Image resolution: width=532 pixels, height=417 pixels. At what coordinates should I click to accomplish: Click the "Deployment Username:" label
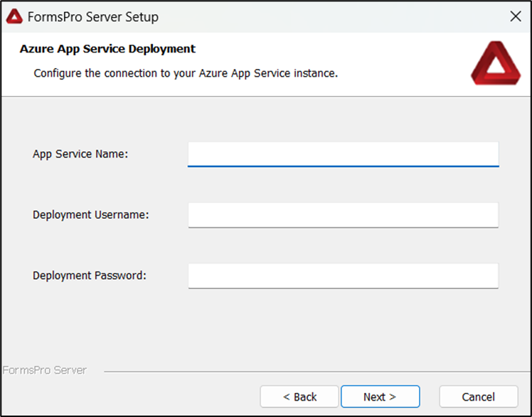pos(91,215)
